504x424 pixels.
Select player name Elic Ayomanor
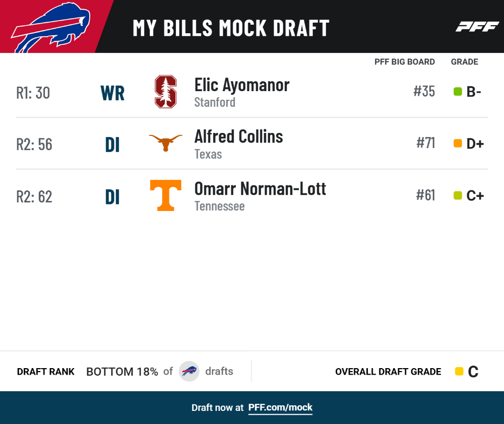point(242,85)
